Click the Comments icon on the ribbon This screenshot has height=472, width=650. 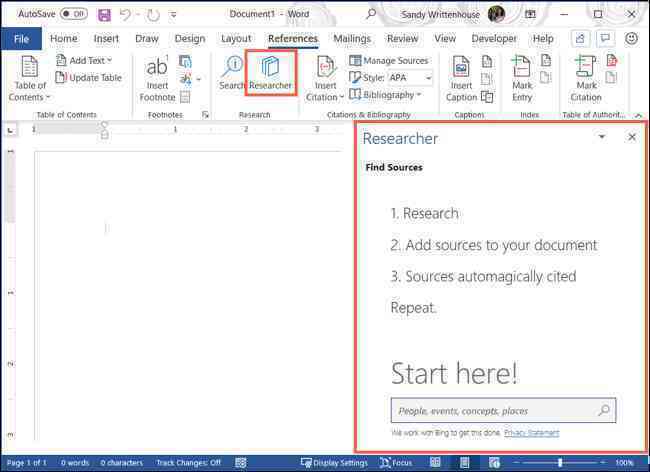tap(605, 39)
